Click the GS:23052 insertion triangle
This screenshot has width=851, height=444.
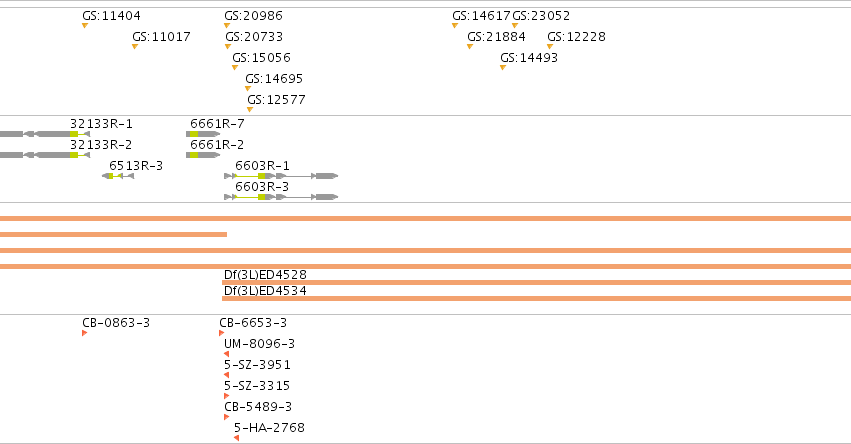pos(515,26)
